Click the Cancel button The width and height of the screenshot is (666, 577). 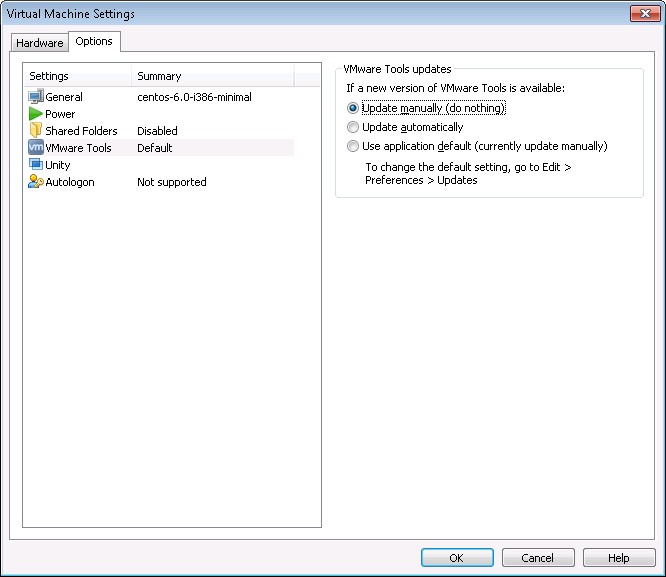(x=538, y=557)
